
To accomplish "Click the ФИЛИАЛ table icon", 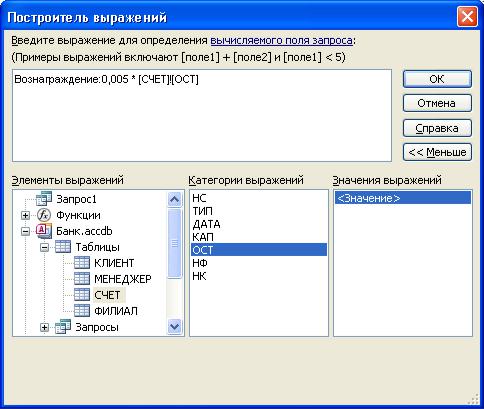I will pos(82,311).
